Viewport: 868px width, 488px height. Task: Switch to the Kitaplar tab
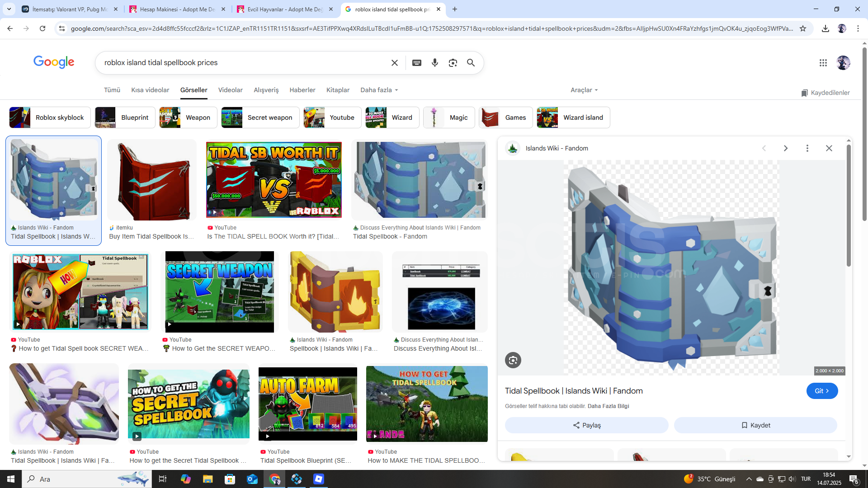click(338, 90)
